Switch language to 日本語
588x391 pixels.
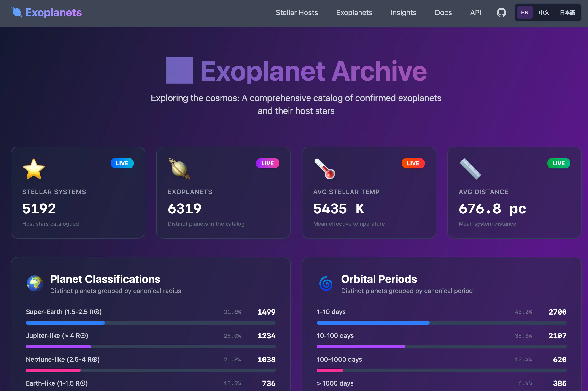(567, 12)
